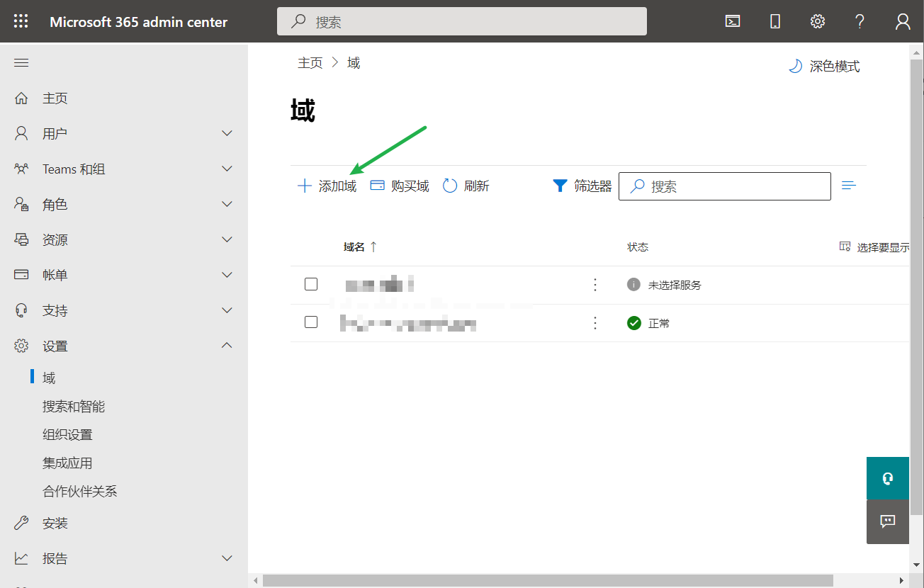The image size is (924, 588).
Task: Select the checkbox for the 正常 domain
Action: click(311, 322)
